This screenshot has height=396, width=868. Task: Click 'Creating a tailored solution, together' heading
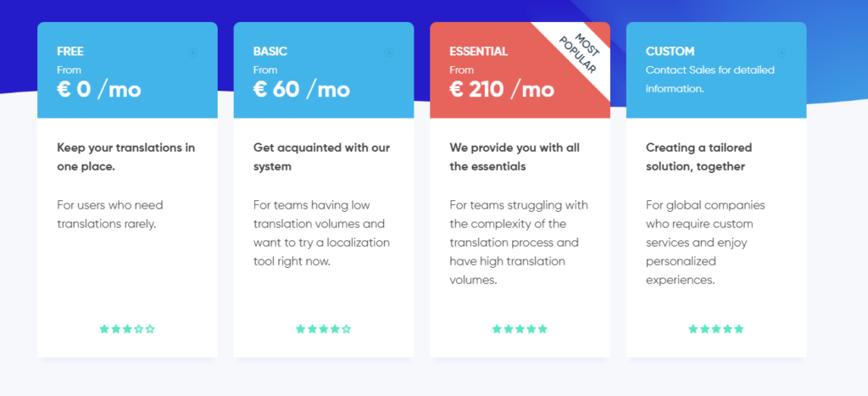click(698, 157)
